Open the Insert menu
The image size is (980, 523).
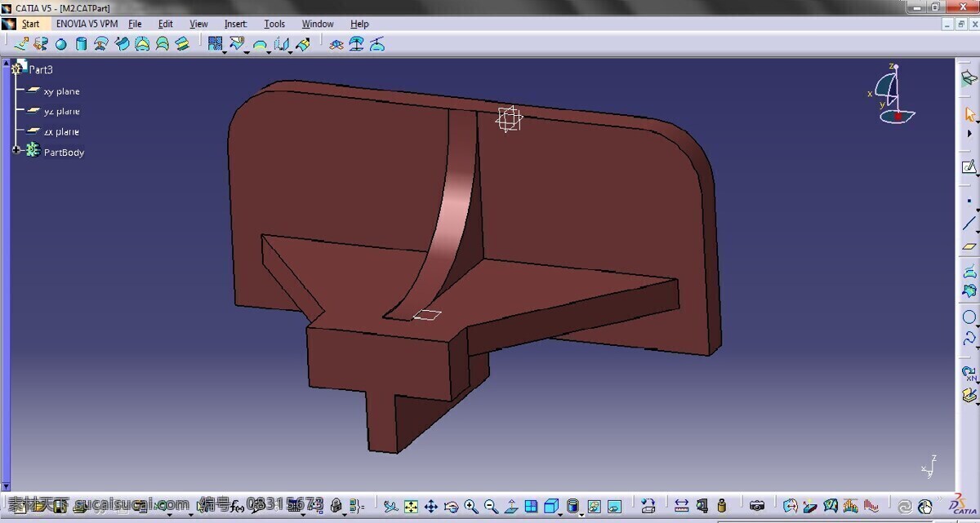235,24
